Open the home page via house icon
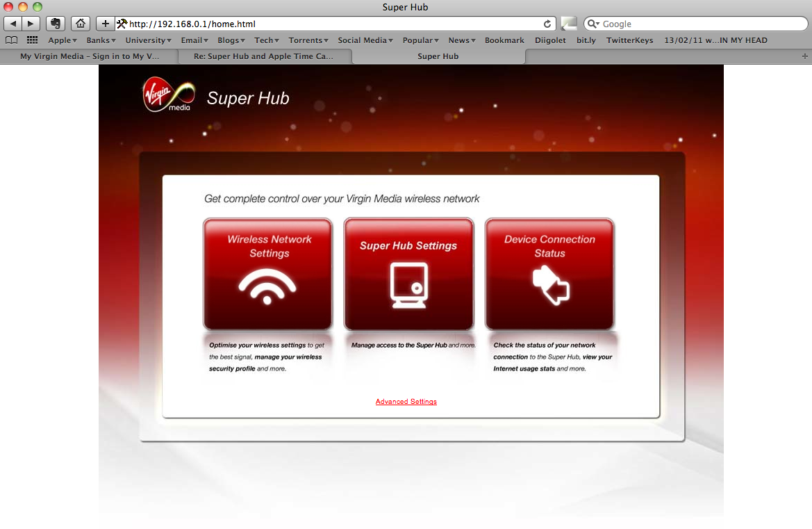Viewport: 812px width, 529px height. [81, 24]
